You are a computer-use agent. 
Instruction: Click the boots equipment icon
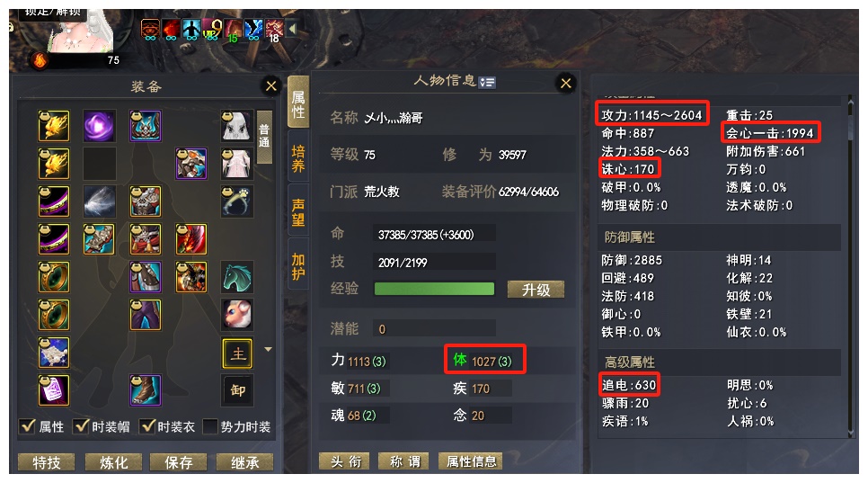tap(145, 390)
